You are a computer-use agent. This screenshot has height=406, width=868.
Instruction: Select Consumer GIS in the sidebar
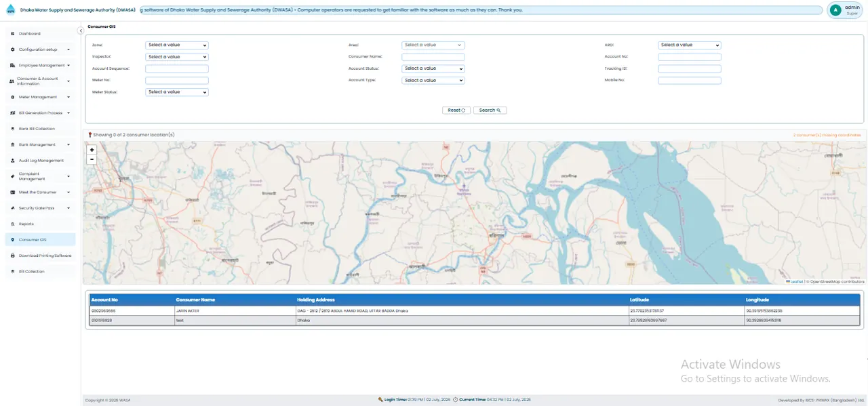pos(40,240)
